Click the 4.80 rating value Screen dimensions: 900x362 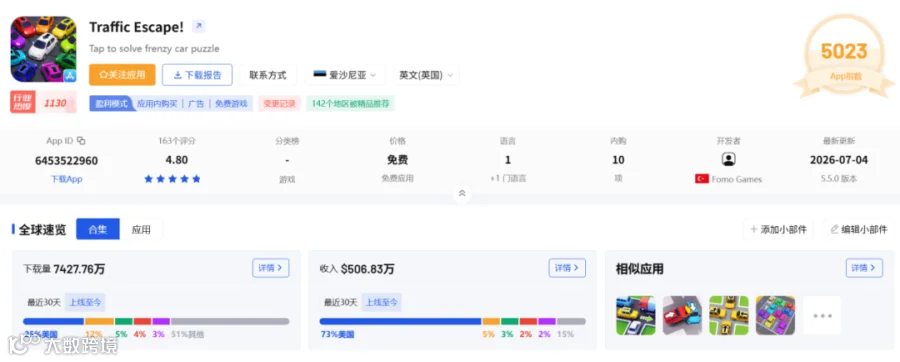click(176, 160)
